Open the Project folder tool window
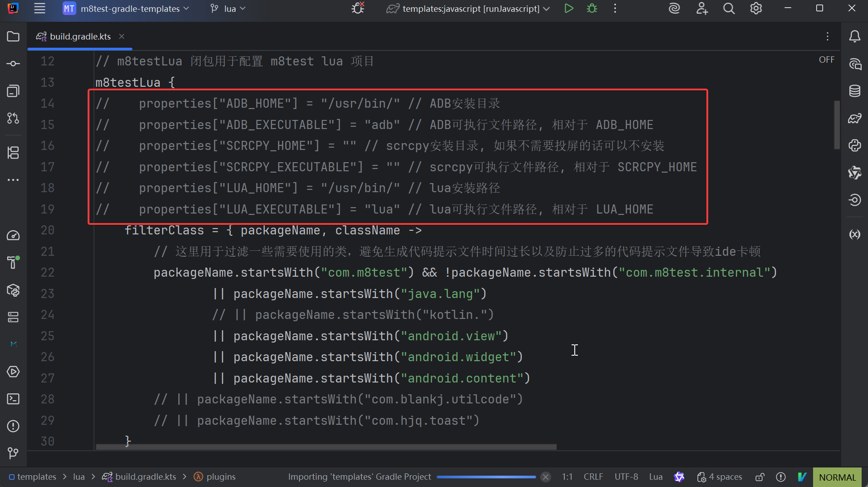The width and height of the screenshot is (868, 487). [x=13, y=36]
